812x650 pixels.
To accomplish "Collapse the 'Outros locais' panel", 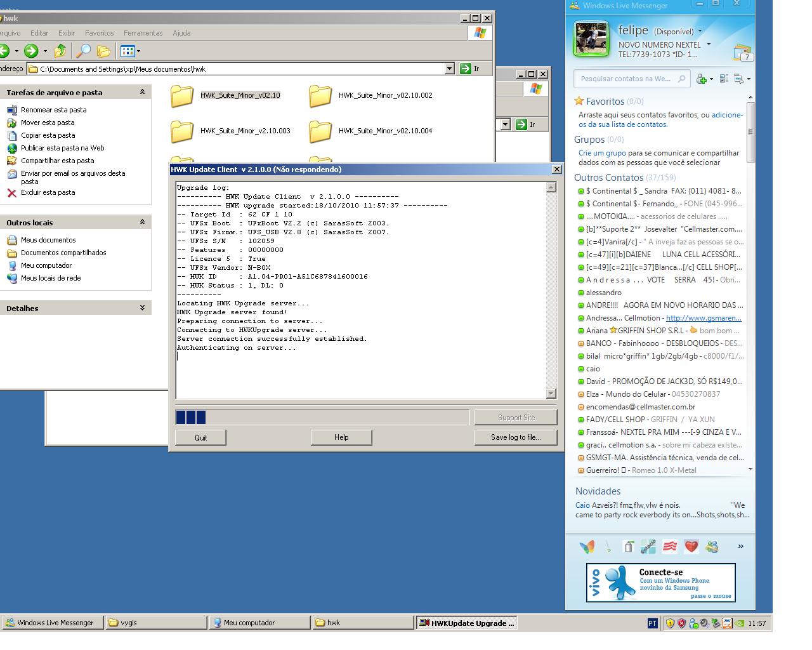I will (x=142, y=222).
